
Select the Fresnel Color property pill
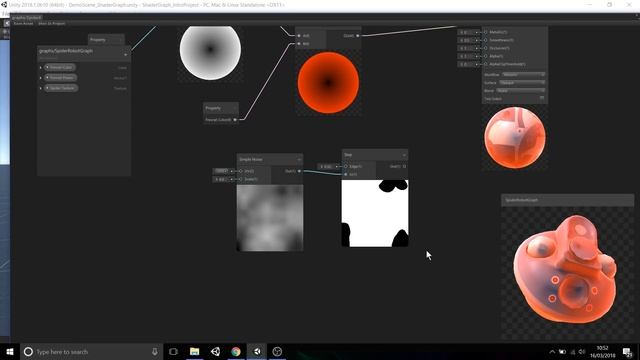click(60, 67)
